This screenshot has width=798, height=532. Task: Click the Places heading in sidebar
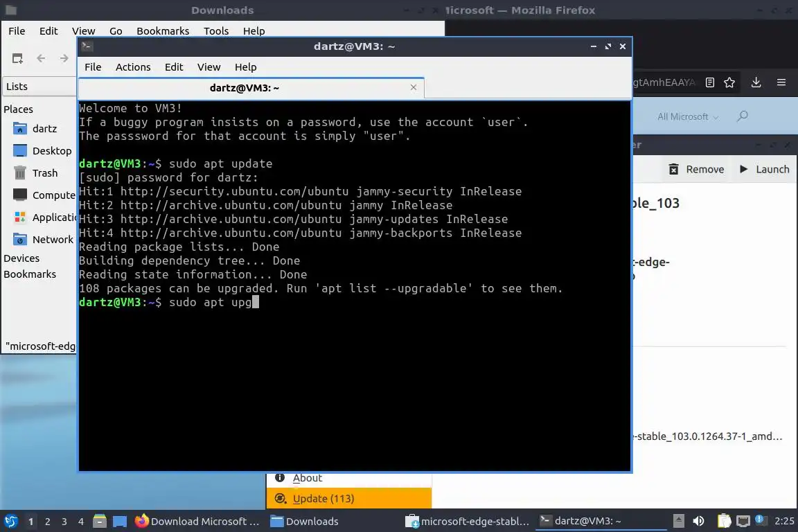coord(18,109)
